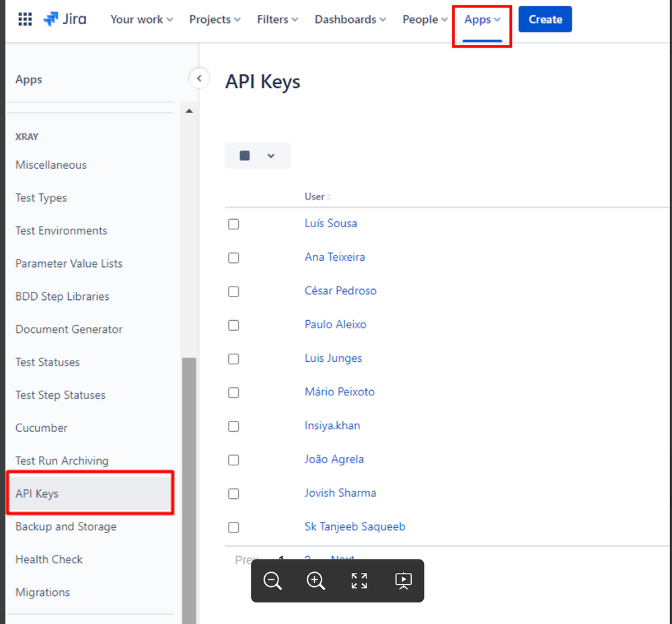The width and height of the screenshot is (672, 624).
Task: Open the Mário Peixoto user link
Action: click(340, 392)
